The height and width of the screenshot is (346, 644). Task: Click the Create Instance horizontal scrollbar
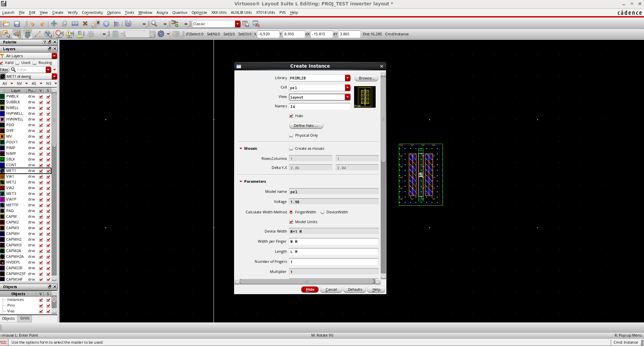point(307,282)
